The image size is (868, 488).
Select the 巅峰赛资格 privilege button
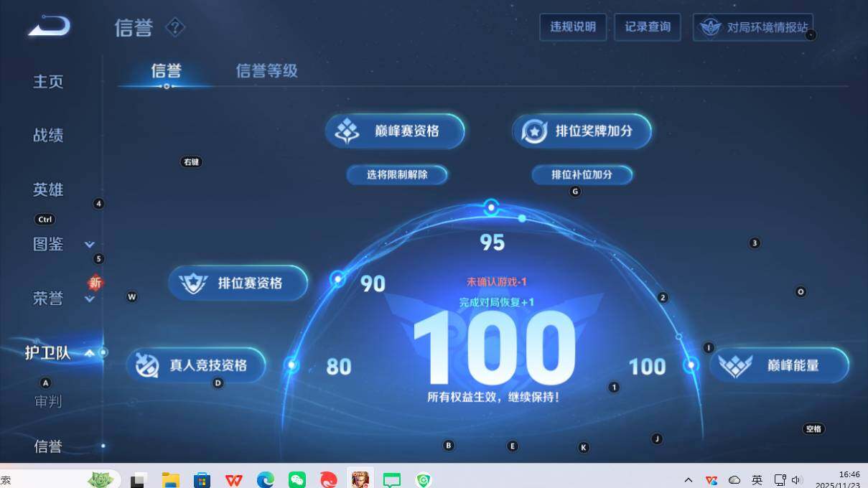coord(395,131)
